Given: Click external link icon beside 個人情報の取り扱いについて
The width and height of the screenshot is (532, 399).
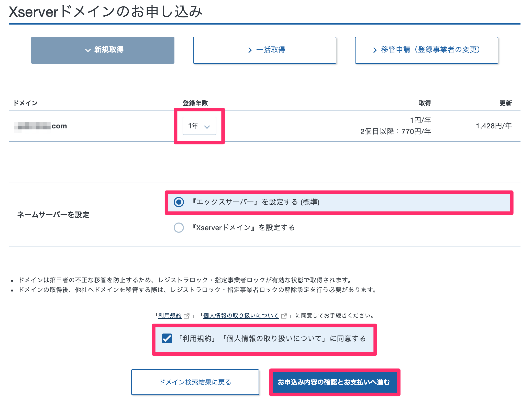Looking at the screenshot, I should point(284,316).
